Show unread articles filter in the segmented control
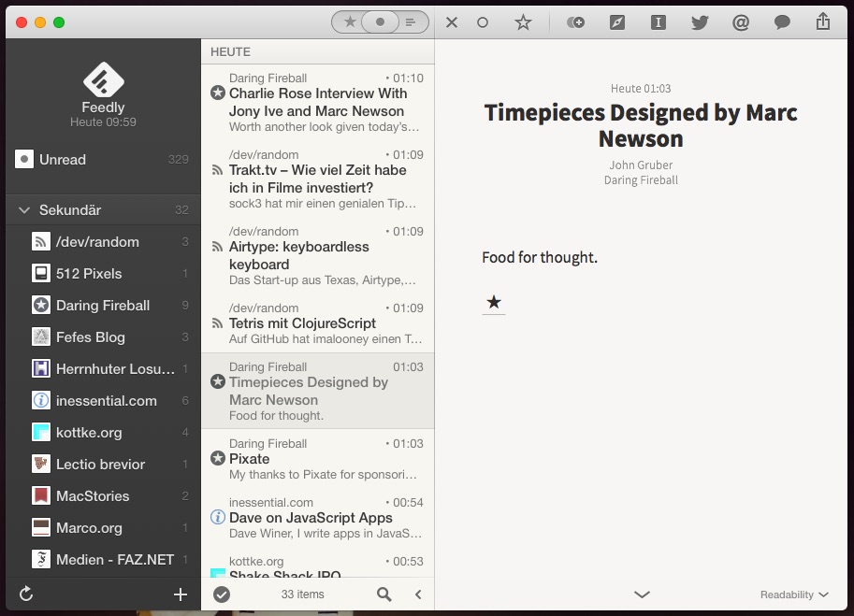The image size is (854, 616). point(380,22)
